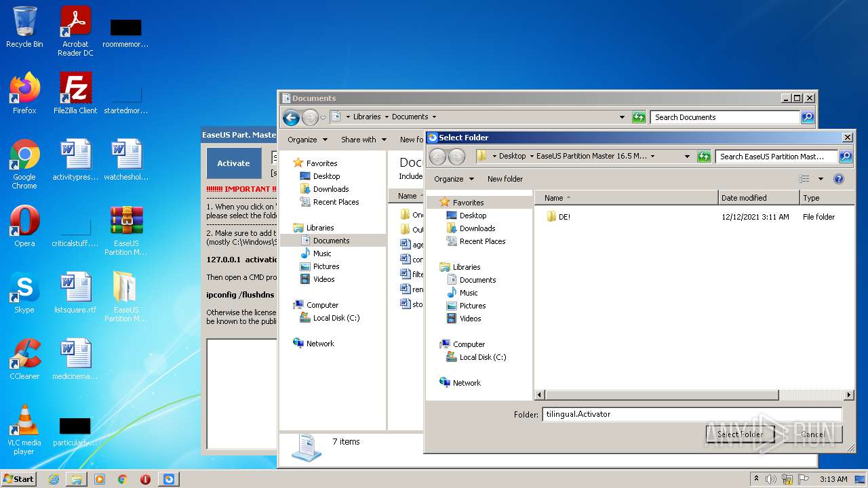The height and width of the screenshot is (488, 868).
Task: Refresh the Documents window address bar
Action: tap(639, 117)
